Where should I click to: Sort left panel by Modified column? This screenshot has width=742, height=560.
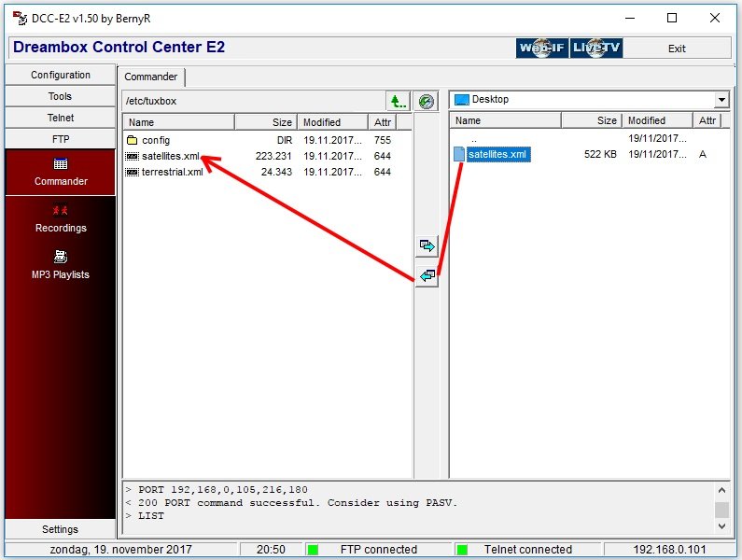(x=332, y=122)
